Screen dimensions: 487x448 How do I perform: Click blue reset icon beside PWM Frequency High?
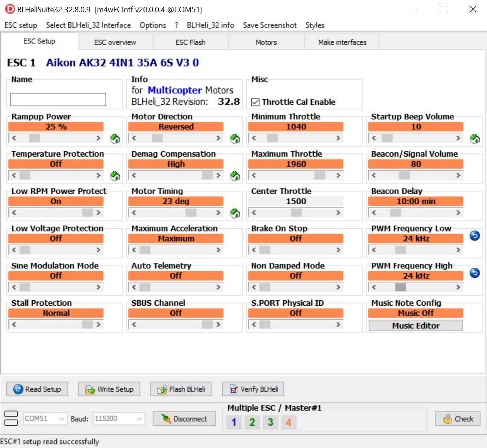coord(474,273)
